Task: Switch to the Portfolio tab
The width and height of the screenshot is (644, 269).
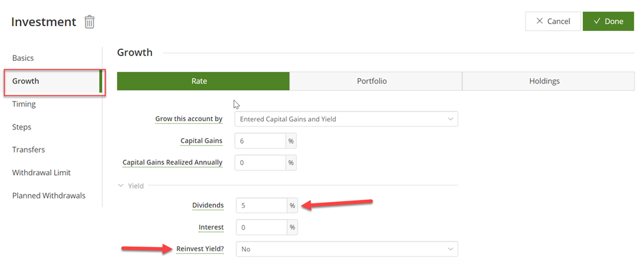Action: tap(376, 81)
